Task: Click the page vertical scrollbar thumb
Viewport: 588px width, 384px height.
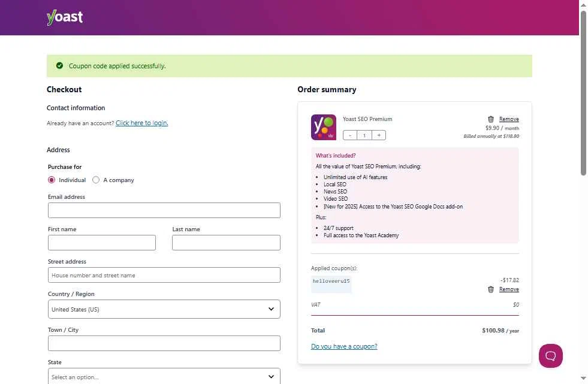Action: pyautogui.click(x=583, y=93)
